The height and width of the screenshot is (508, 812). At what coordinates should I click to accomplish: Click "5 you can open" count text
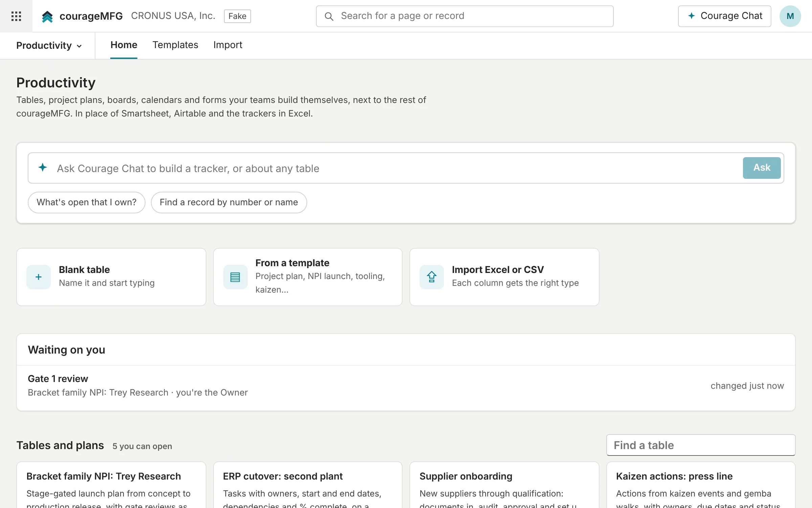coord(142,446)
